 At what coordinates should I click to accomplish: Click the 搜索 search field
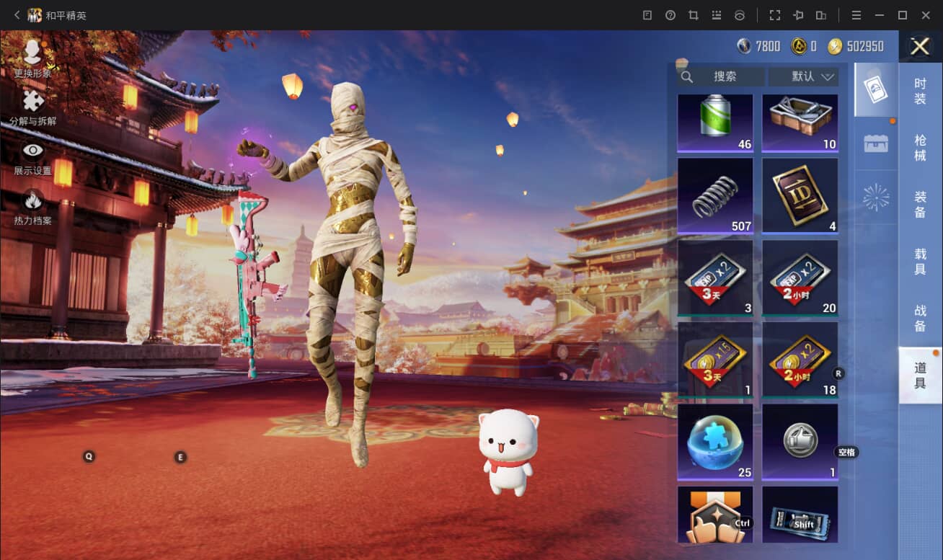pyautogui.click(x=721, y=76)
